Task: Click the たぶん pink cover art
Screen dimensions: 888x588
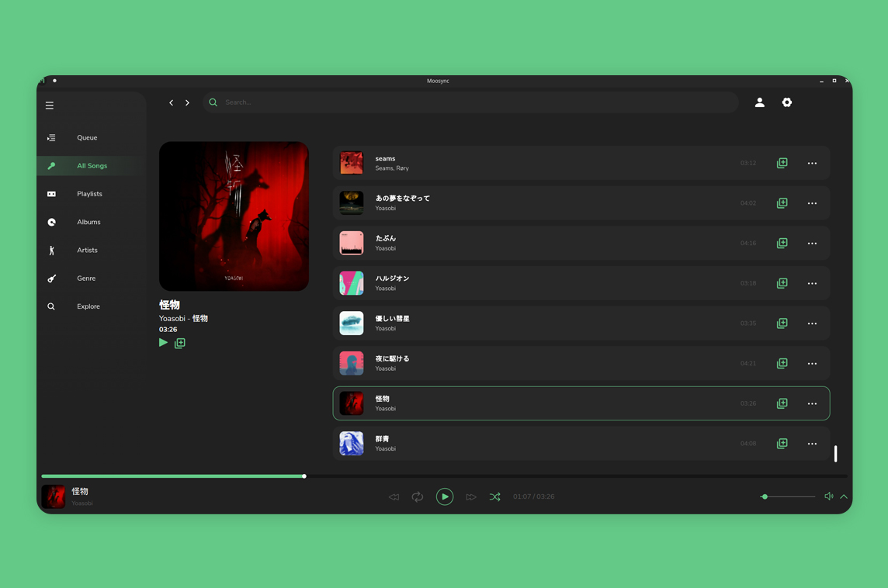Action: (x=351, y=244)
